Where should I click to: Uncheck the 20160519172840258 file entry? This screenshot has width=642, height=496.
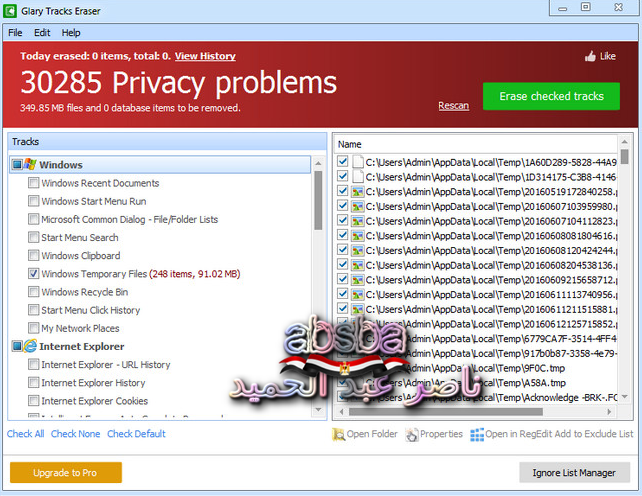pos(343,191)
